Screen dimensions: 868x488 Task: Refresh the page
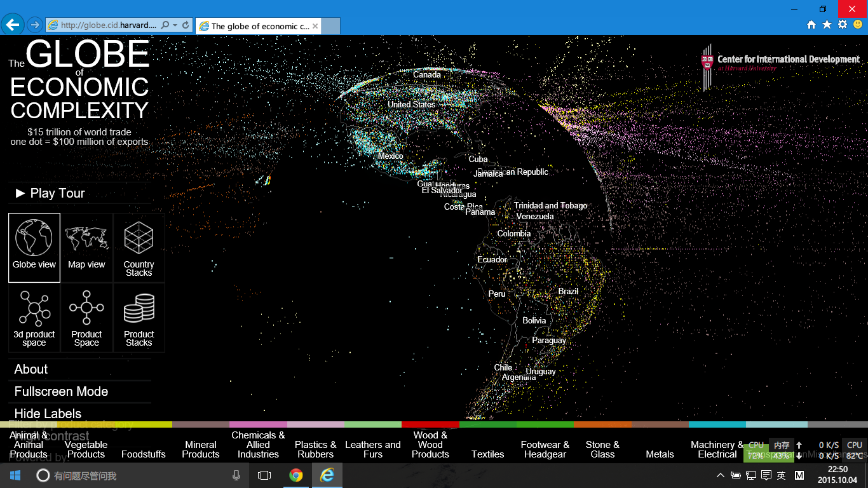point(186,25)
